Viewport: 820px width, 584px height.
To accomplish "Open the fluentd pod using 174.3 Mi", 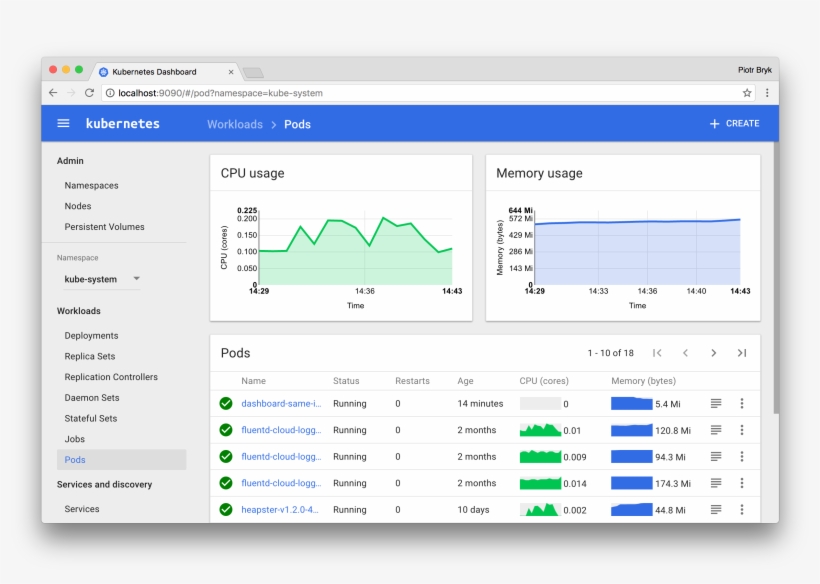I will [x=281, y=483].
